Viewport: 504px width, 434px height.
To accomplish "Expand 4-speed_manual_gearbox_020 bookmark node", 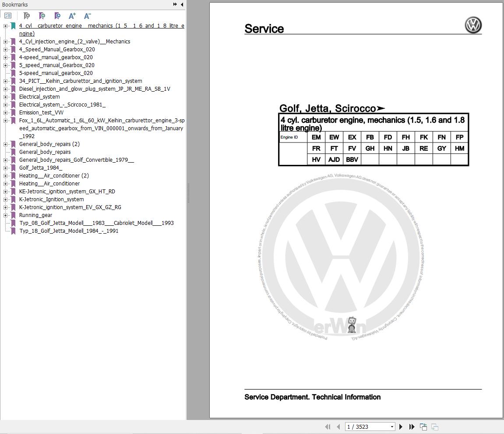I will (5, 57).
